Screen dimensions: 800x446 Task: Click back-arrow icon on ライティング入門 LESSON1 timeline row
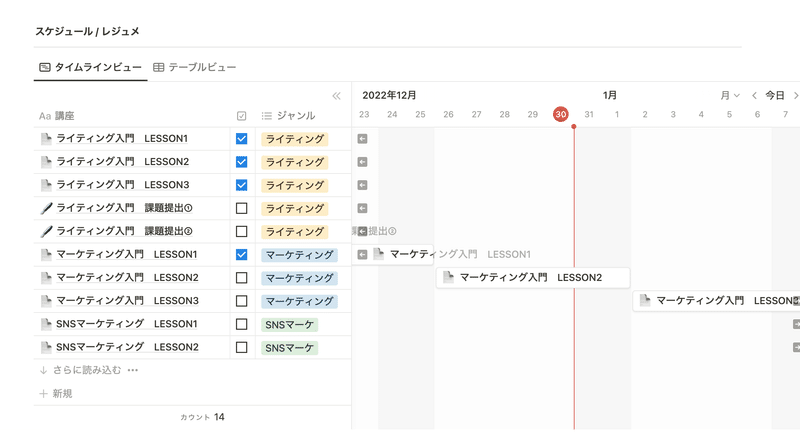pyautogui.click(x=362, y=139)
